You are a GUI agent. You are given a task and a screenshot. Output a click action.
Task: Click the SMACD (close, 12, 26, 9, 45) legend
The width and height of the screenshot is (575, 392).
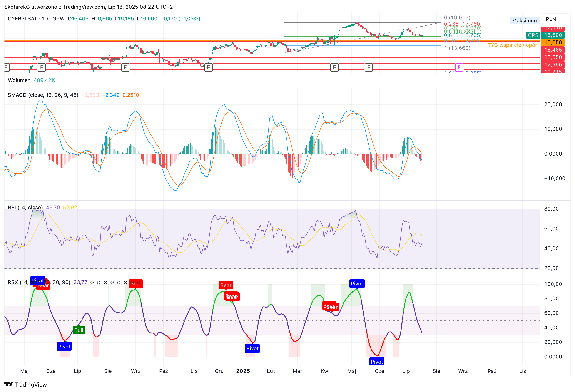pyautogui.click(x=43, y=95)
